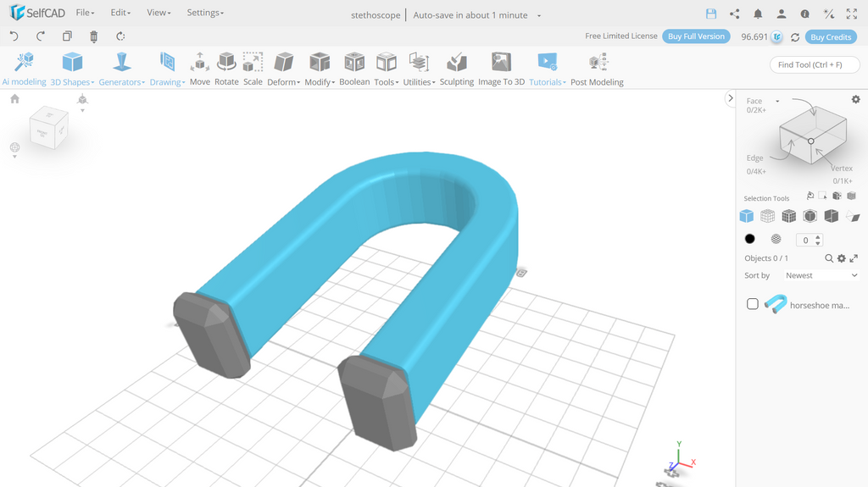The width and height of the screenshot is (868, 487).
Task: Click the black color swatch
Action: [x=749, y=239]
